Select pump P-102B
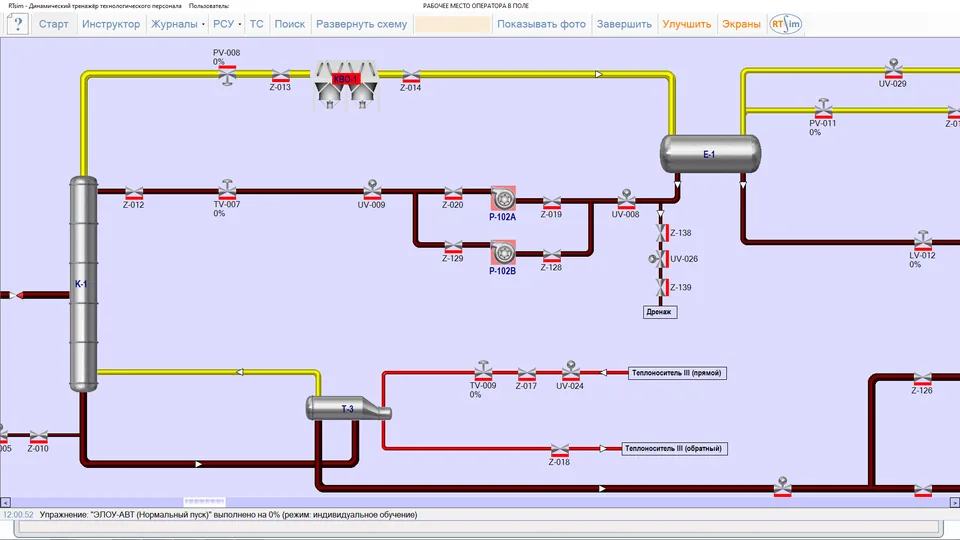The image size is (960, 540). [503, 252]
